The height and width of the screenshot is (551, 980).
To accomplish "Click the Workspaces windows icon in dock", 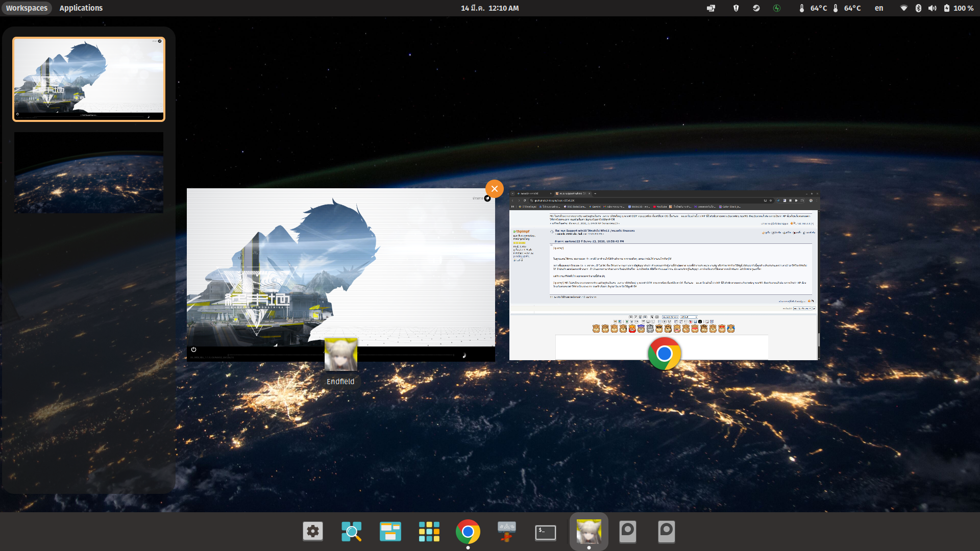I will [390, 532].
